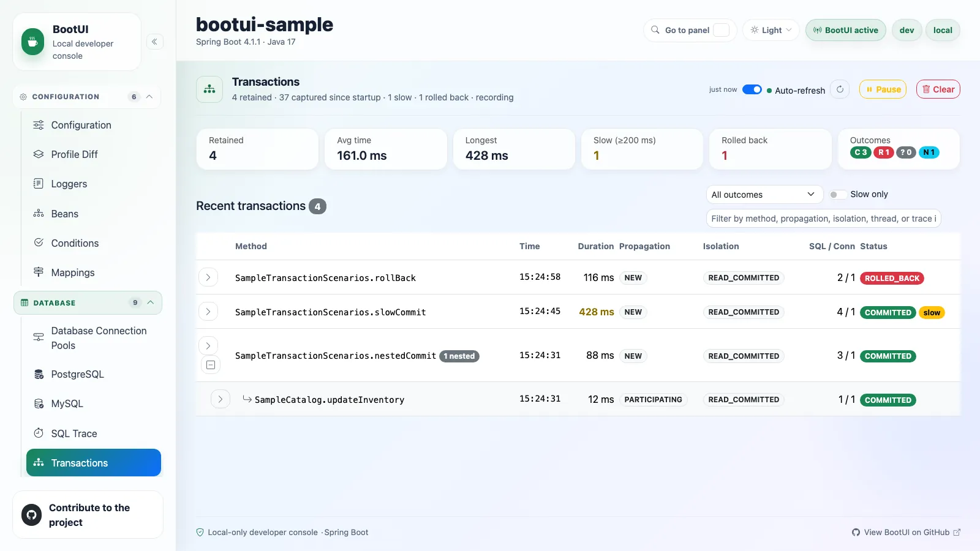980x551 pixels.
Task: Expand the slowCommit transaction row
Action: tap(208, 312)
